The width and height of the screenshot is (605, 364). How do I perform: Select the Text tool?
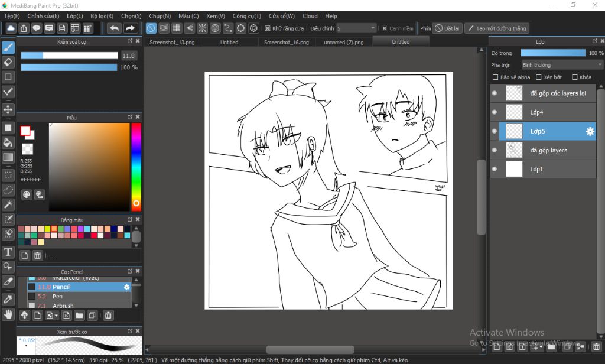pos(8,252)
